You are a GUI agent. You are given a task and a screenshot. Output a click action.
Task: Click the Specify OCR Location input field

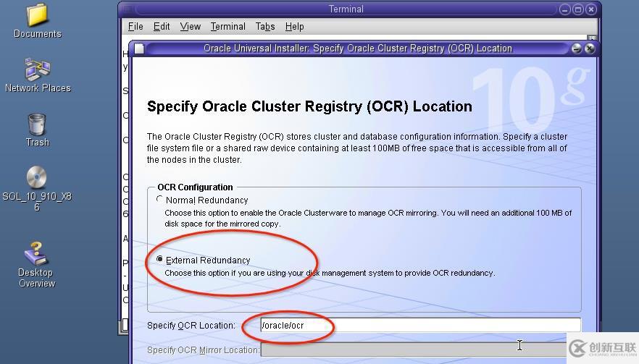[x=420, y=325]
